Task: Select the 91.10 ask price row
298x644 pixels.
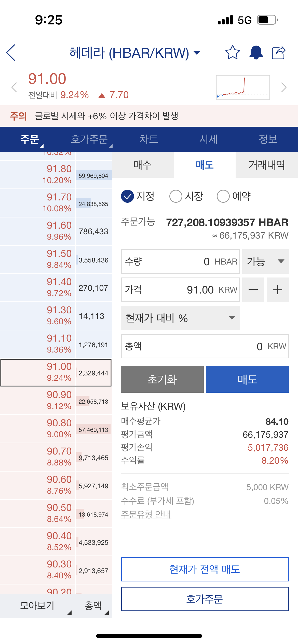Action: (56, 344)
